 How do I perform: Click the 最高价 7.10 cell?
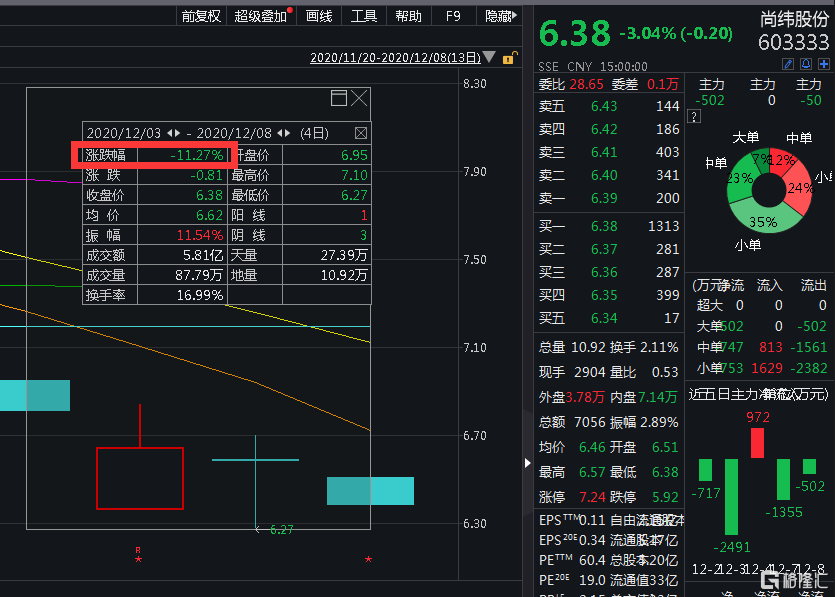(x=299, y=175)
